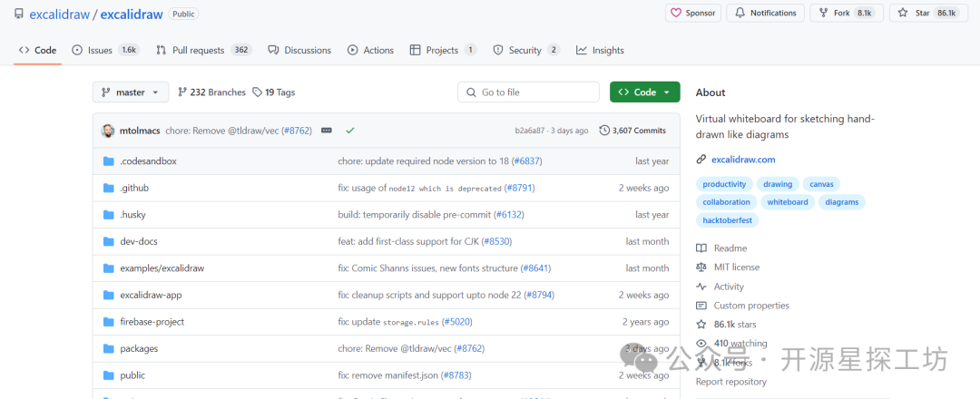Click the productivity topic tag
Viewport: 980px width, 399px height.
(724, 184)
